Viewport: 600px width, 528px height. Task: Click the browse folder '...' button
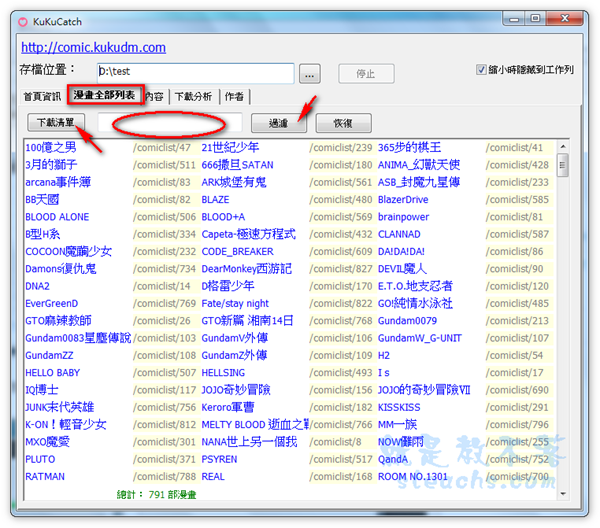pyautogui.click(x=310, y=73)
